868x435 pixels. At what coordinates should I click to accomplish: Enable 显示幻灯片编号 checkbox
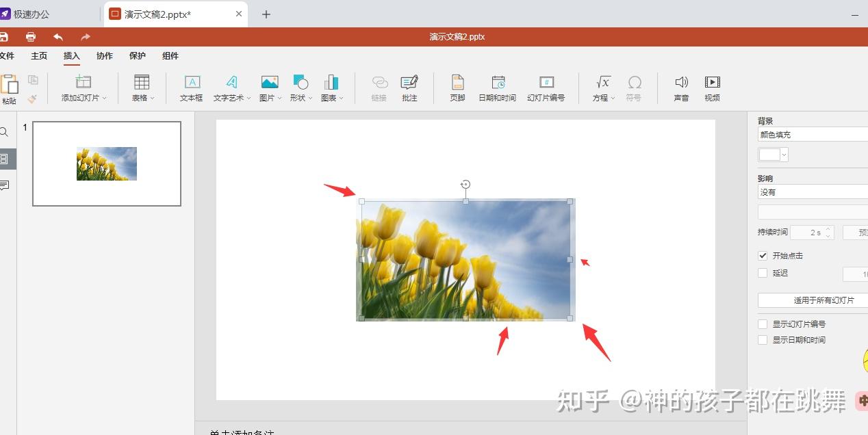coord(763,324)
